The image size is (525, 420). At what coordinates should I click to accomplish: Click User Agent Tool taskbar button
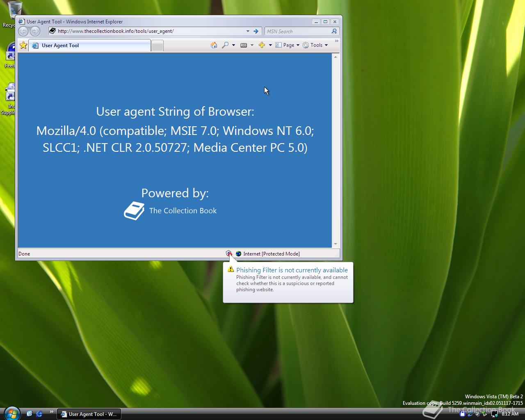(x=89, y=414)
